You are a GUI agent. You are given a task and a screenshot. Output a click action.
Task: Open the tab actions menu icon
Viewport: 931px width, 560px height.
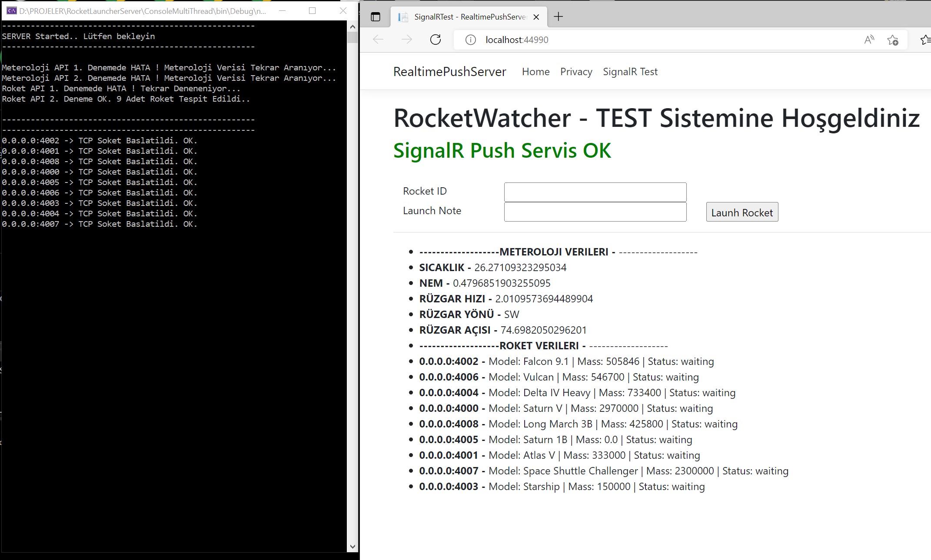(376, 17)
